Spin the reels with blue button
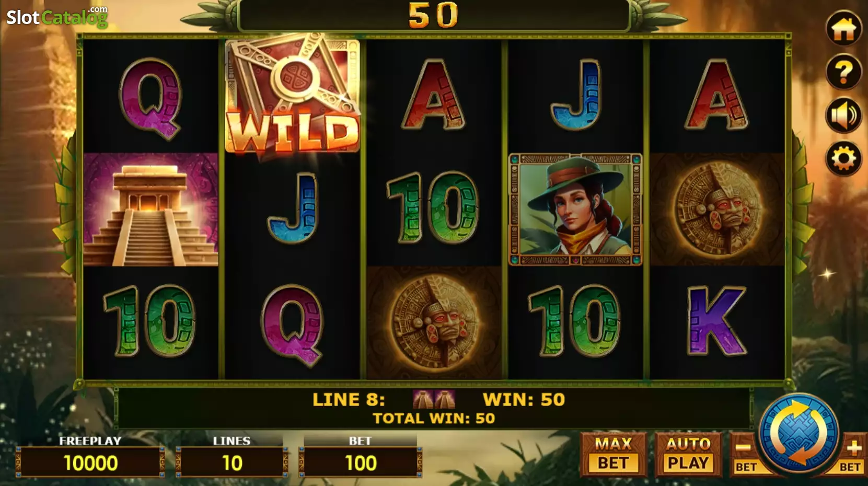This screenshot has width=868, height=486. point(798,433)
